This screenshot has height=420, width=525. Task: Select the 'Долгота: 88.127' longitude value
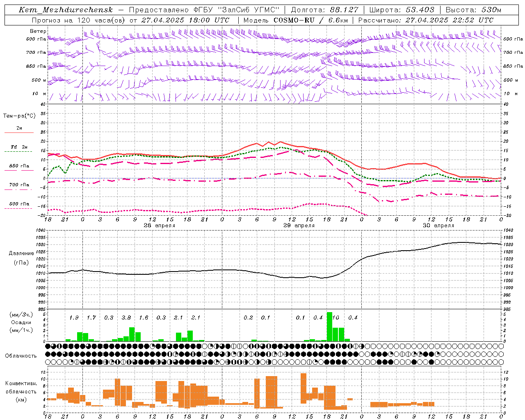tap(325, 10)
